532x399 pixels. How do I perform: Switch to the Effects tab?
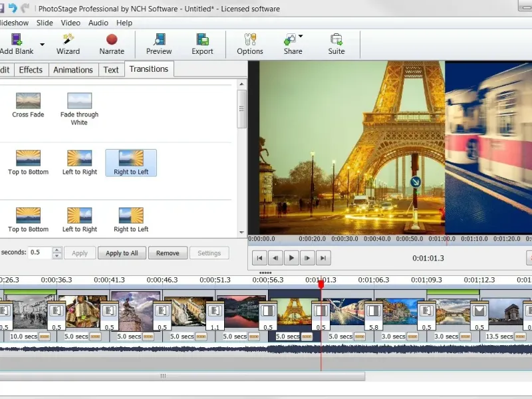coord(31,70)
